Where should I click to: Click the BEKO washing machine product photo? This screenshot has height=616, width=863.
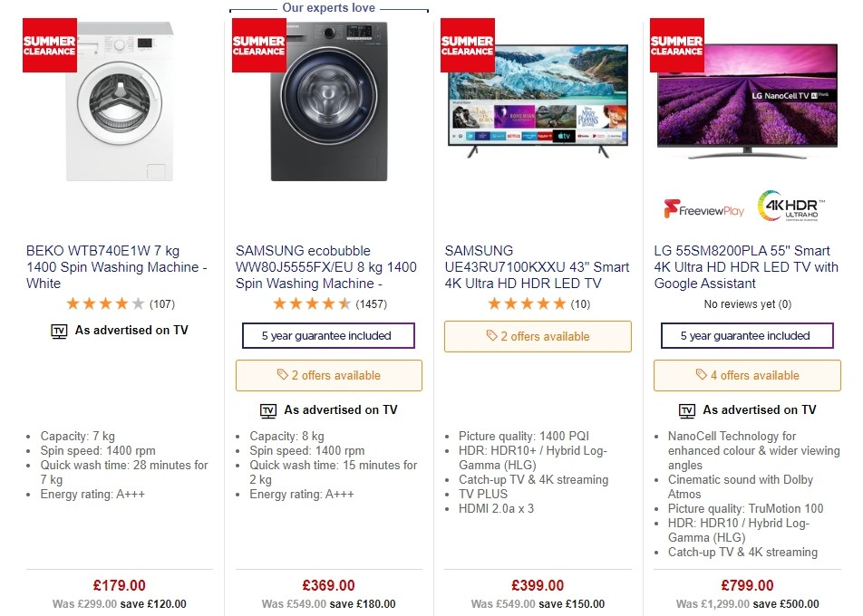coord(119,104)
